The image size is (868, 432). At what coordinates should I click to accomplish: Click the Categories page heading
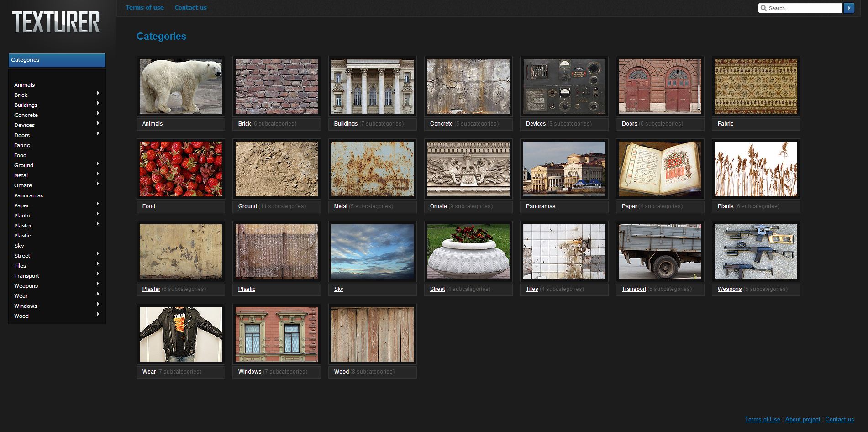(x=161, y=37)
